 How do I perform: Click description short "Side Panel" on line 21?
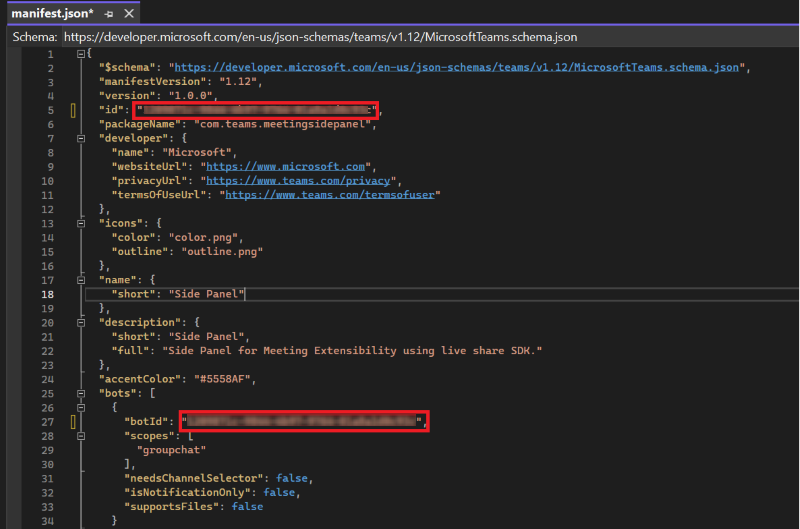click(206, 337)
